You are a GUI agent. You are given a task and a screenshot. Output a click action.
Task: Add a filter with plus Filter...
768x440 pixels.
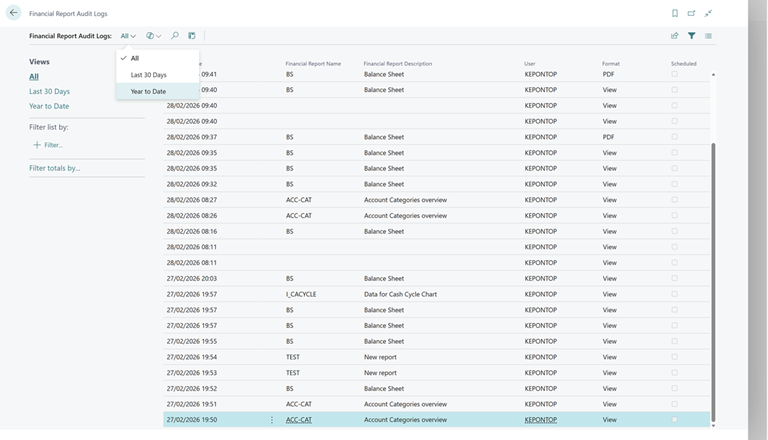tap(48, 145)
